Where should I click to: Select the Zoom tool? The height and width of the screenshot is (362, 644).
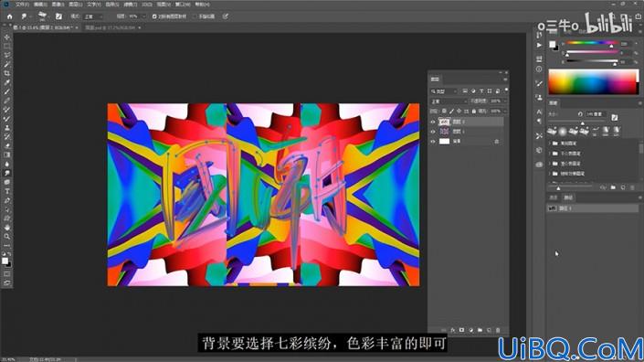coord(7,237)
